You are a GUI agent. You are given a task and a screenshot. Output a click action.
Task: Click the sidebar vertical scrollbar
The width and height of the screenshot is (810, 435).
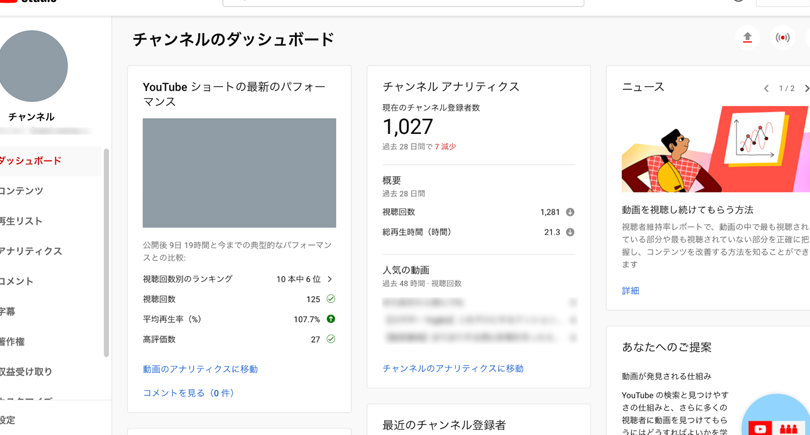click(x=106, y=253)
